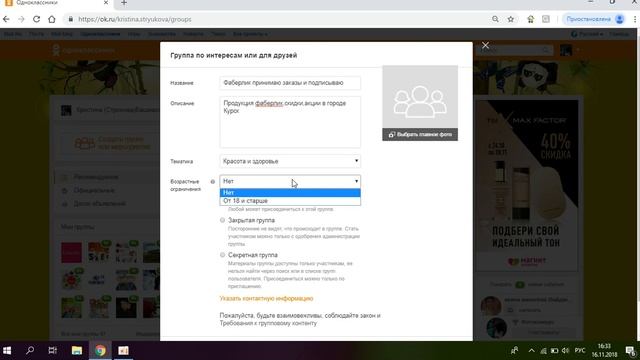Viewport: 640px width, 360px height.
Task: Choose 'От 18 и старше' option
Action: (290, 201)
